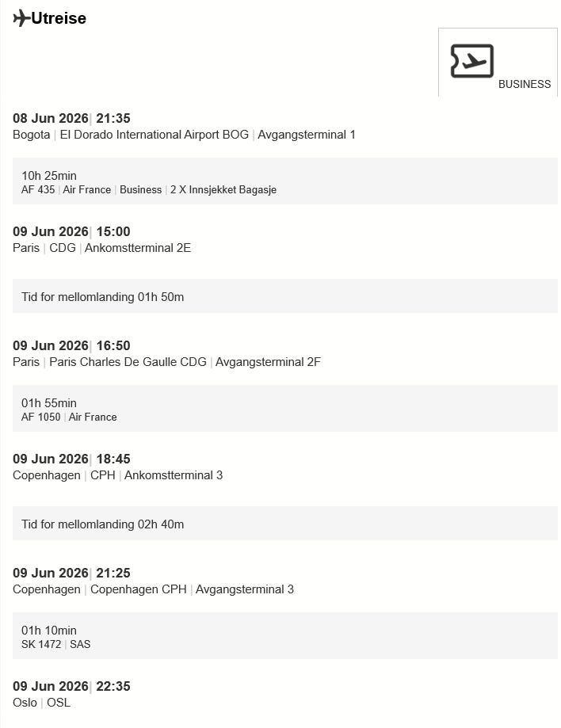
Task: Select the 08 Jun 2026 21:35 departure time
Action: [71, 118]
